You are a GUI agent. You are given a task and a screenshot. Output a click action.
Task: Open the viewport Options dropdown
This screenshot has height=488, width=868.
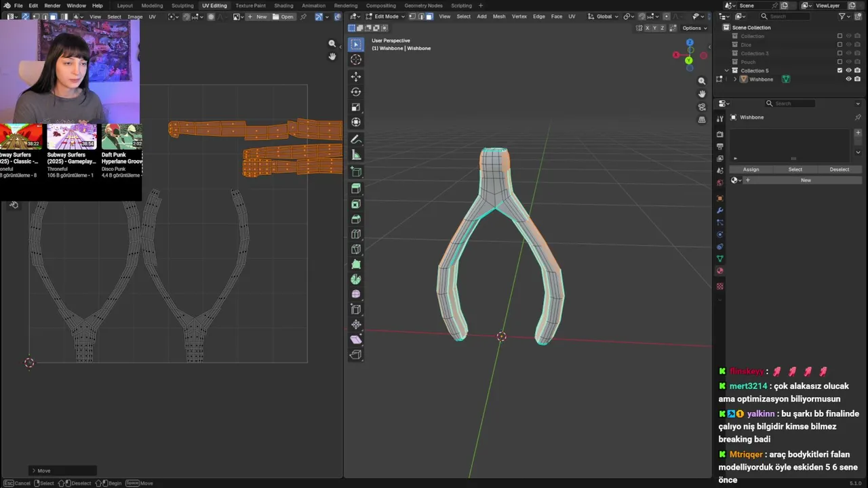click(694, 28)
